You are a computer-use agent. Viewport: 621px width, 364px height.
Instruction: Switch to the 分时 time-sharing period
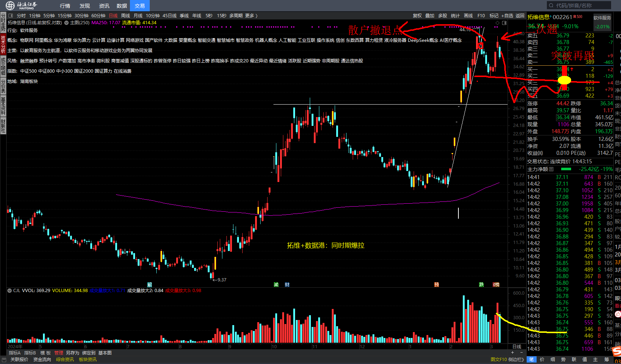[21, 16]
